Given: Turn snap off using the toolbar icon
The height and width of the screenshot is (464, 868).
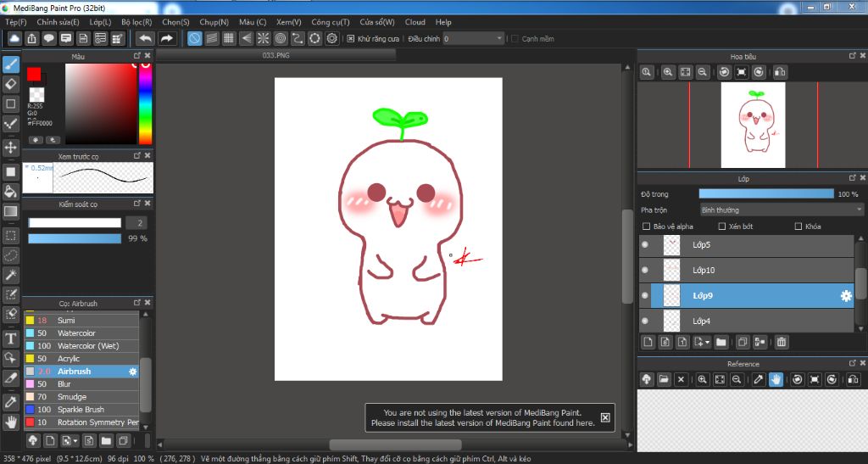Looking at the screenshot, I should point(194,38).
